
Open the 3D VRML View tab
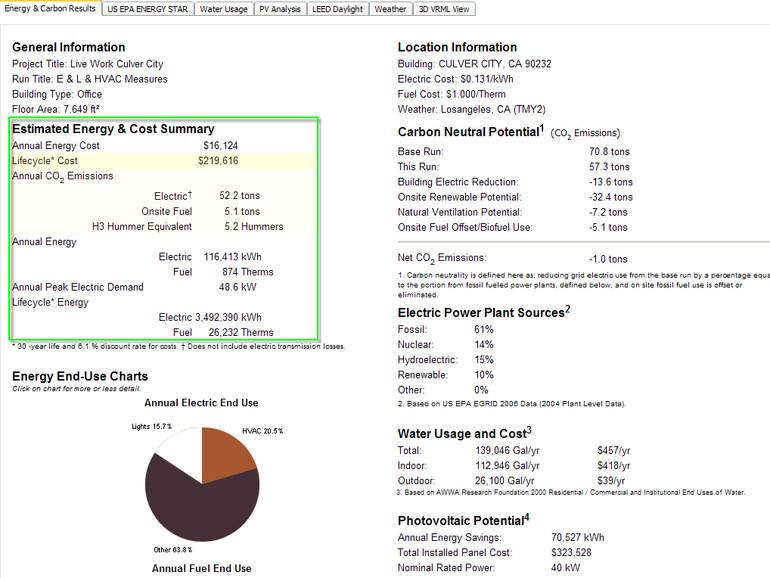pyautogui.click(x=444, y=9)
